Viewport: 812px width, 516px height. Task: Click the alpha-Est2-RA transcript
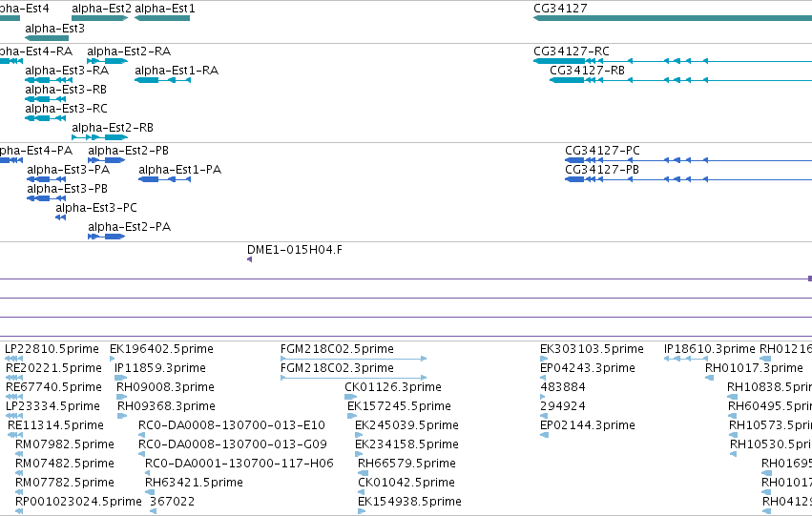point(107,61)
